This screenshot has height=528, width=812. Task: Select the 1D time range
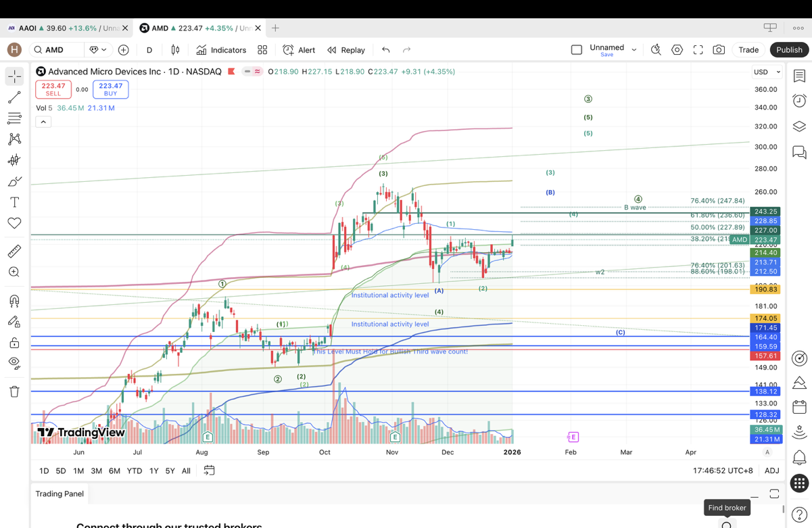[x=44, y=471]
